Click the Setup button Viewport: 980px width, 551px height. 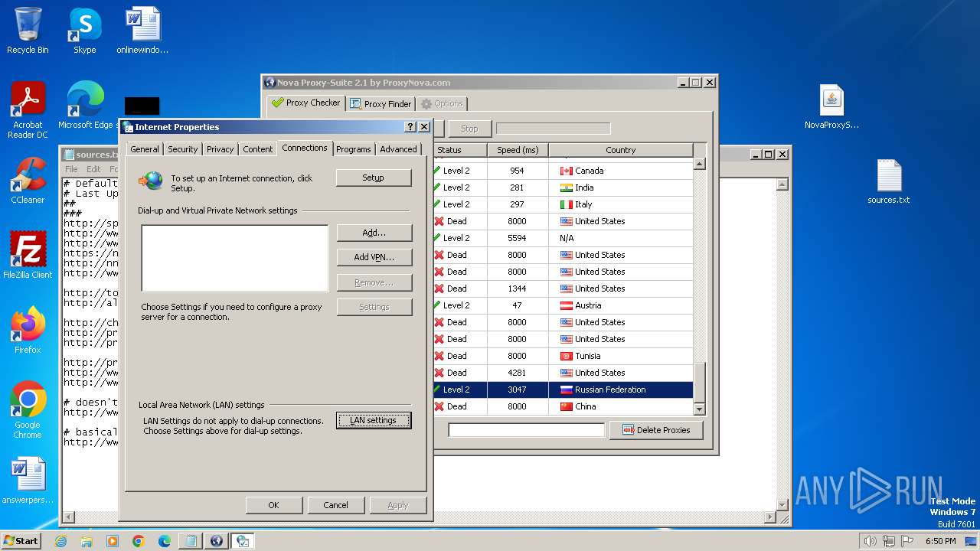374,178
